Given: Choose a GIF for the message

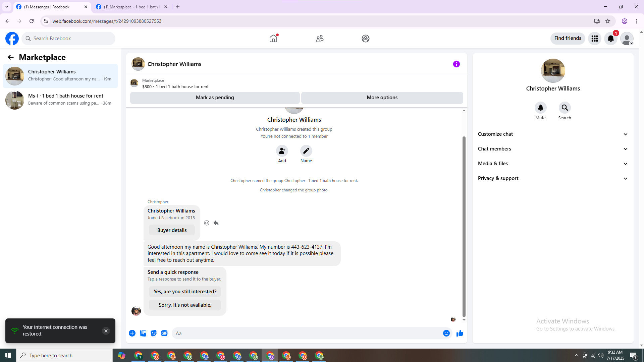Looking at the screenshot, I should click(164, 333).
